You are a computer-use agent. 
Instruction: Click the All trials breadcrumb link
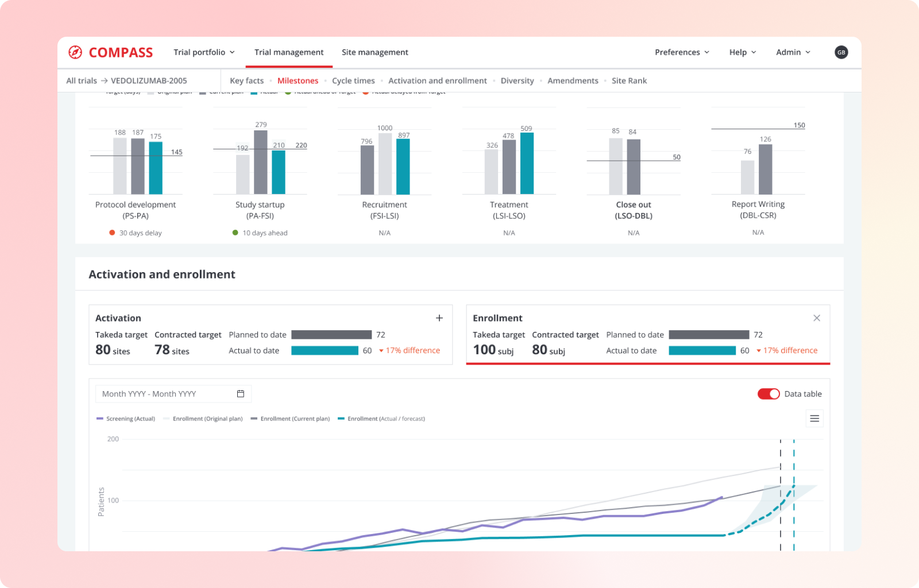click(x=81, y=80)
